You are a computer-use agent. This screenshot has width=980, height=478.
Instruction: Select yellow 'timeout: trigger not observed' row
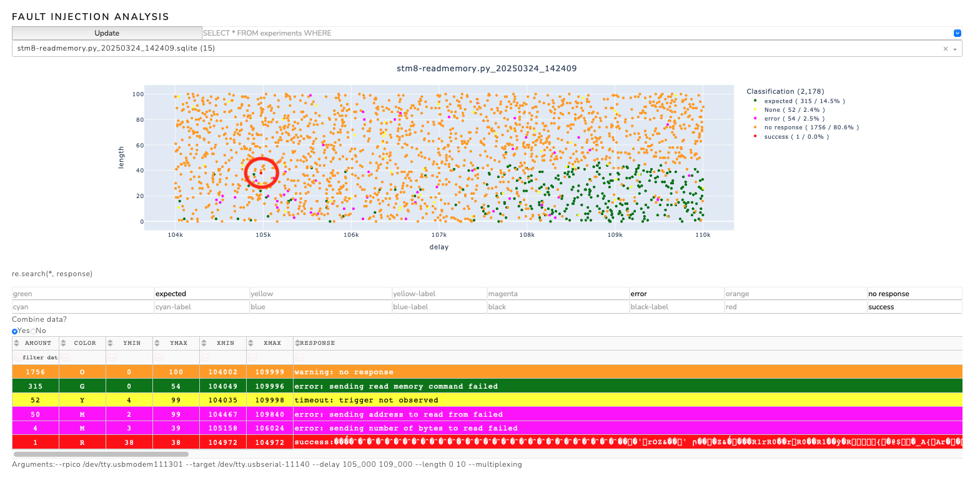pos(487,400)
